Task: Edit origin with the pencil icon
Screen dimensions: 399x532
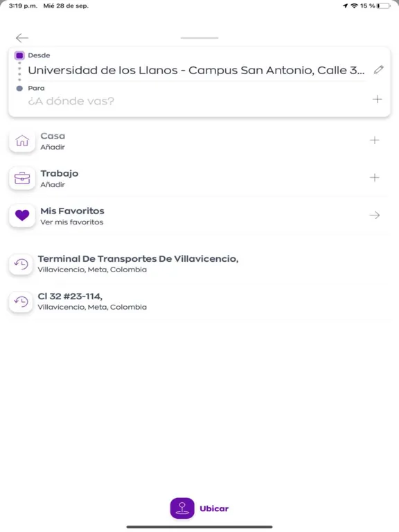Action: click(x=378, y=69)
